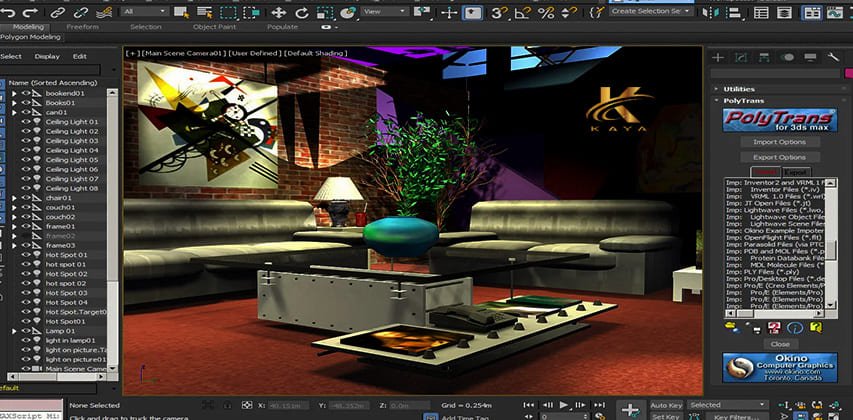Toggle the Keyboard Shortcut Override icon
Viewport: 853px width, 420px height.
(472, 12)
